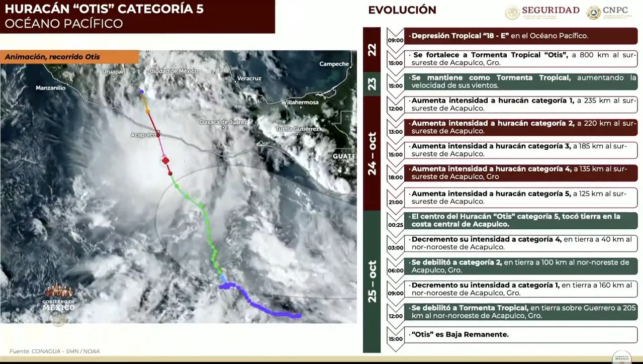643x364 pixels.
Task: Click the Ciudad de México map label
Action: pyautogui.click(x=173, y=71)
